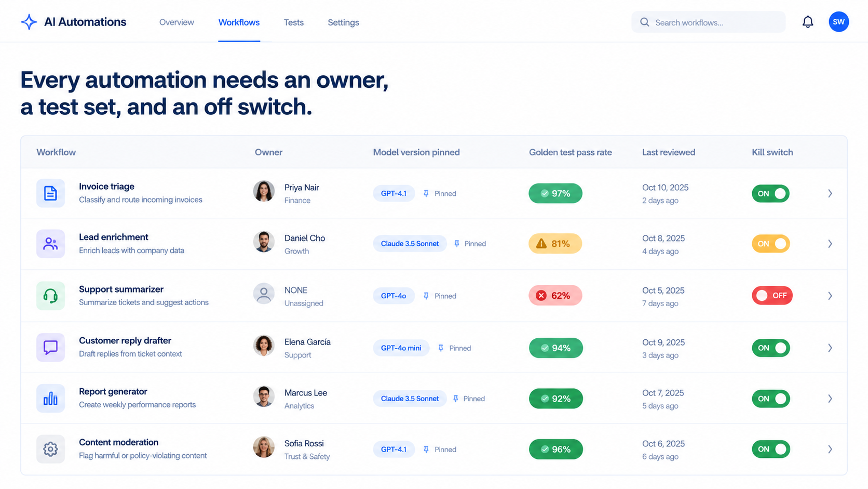The width and height of the screenshot is (868, 489).
Task: Click the Report generator bar chart icon
Action: (50, 399)
